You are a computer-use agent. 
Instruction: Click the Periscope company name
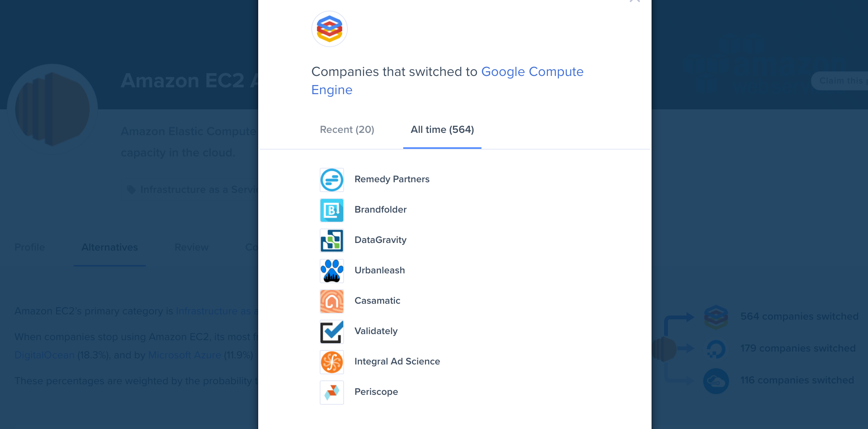pos(376,392)
